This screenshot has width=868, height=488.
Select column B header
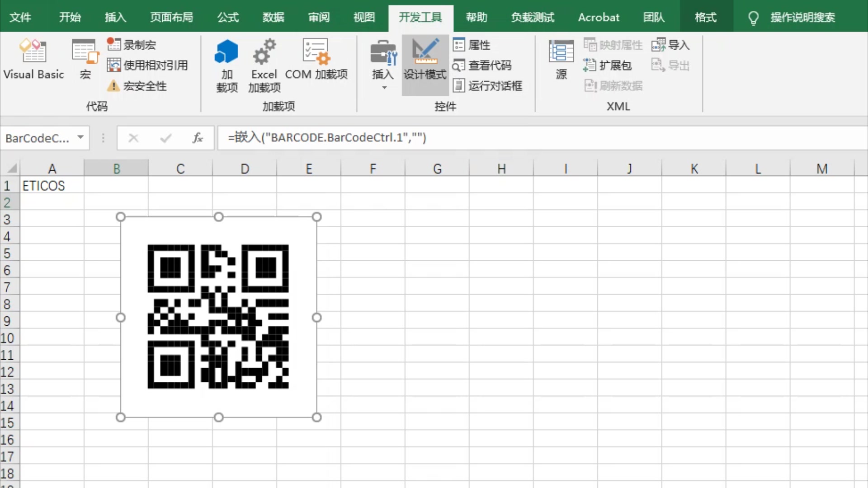point(116,168)
